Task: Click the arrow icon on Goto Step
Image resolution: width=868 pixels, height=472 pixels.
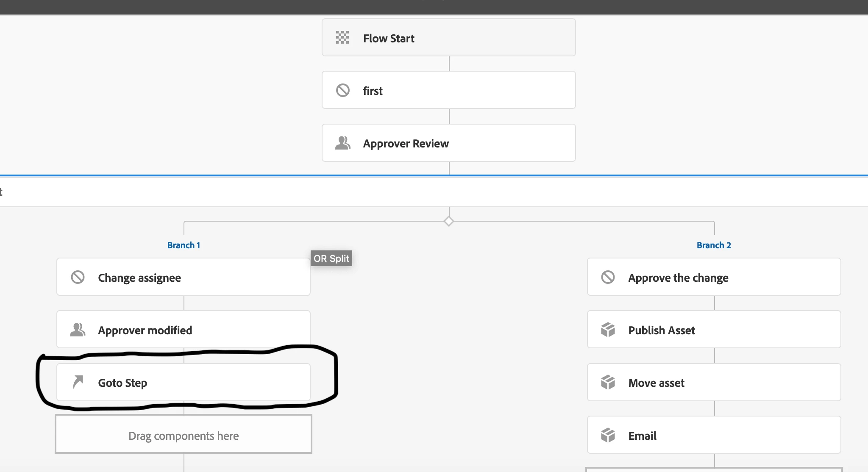Action: (x=78, y=382)
